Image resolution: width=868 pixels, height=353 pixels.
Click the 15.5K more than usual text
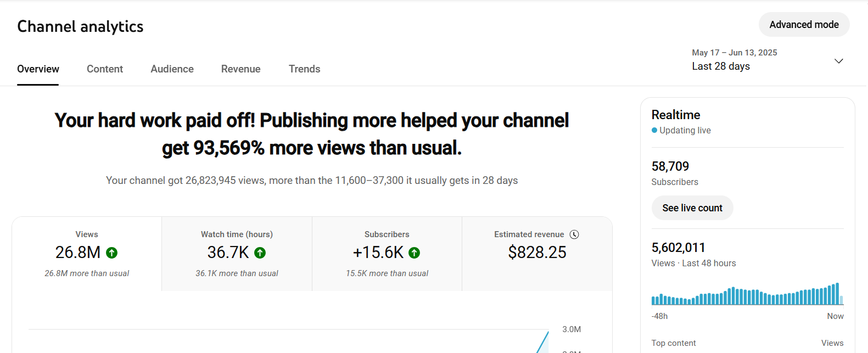pyautogui.click(x=387, y=273)
